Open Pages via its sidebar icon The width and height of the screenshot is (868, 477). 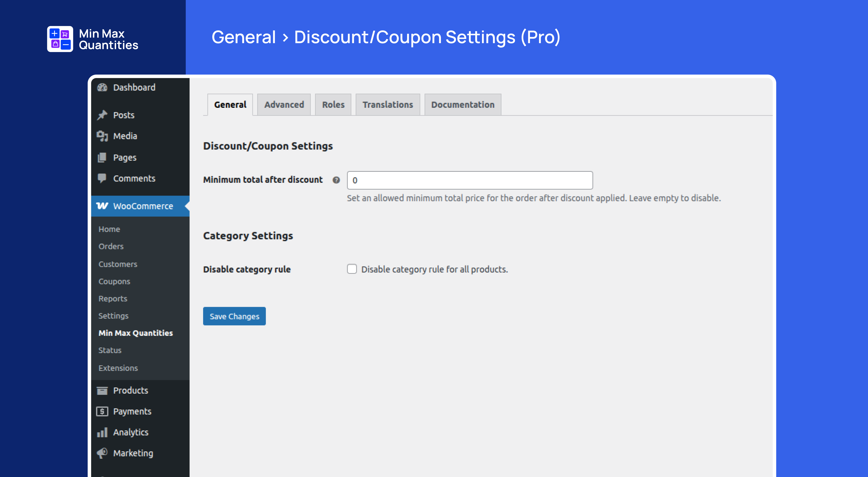tap(102, 157)
